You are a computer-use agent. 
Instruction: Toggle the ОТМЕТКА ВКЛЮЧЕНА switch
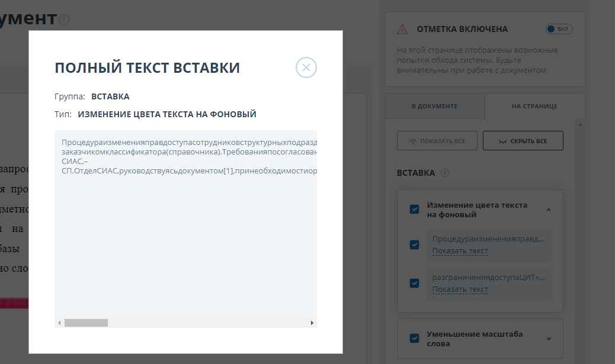pos(559,29)
